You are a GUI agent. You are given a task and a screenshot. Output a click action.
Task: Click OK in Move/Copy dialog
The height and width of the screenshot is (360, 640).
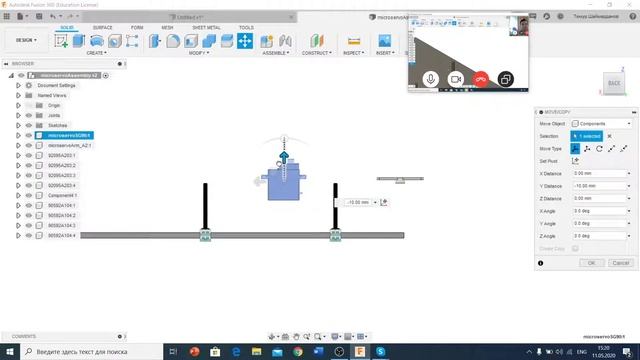tap(591, 263)
